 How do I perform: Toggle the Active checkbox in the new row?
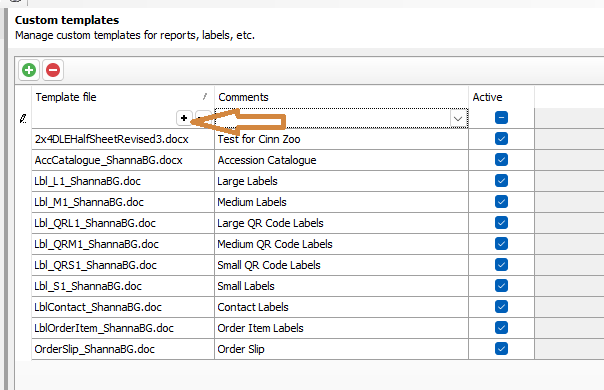click(501, 118)
